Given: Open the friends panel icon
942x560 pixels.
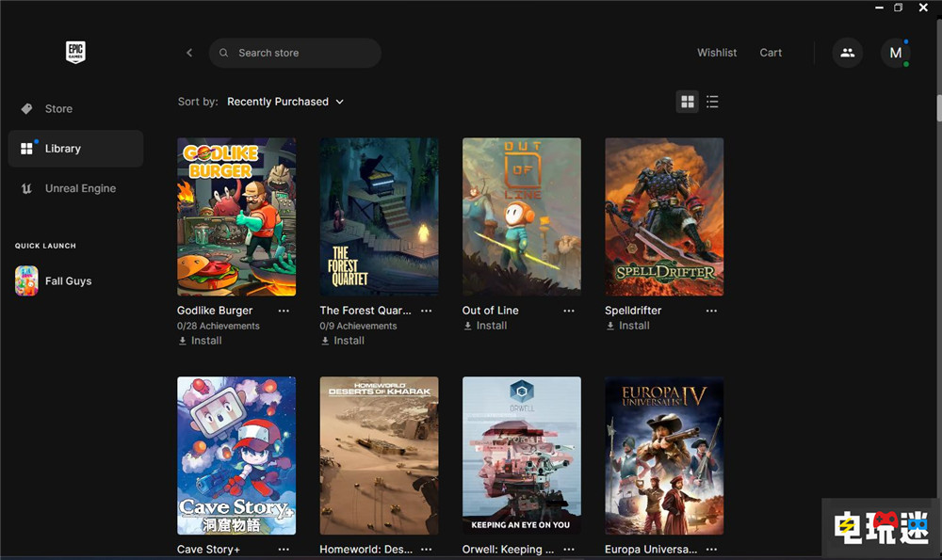Looking at the screenshot, I should 847,53.
